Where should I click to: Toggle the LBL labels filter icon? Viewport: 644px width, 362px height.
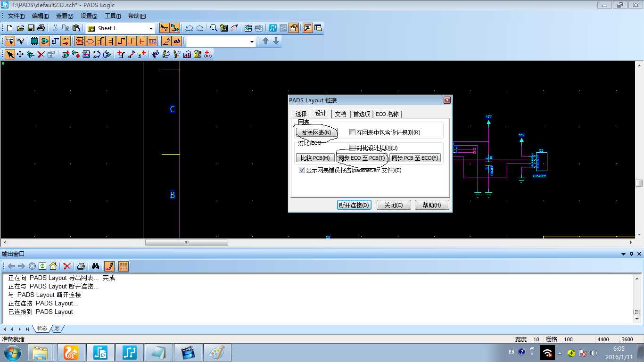tap(152, 41)
